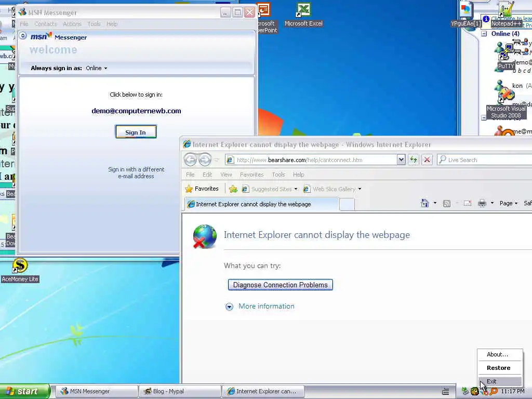Click the Live Search magnifier icon

pos(442,159)
